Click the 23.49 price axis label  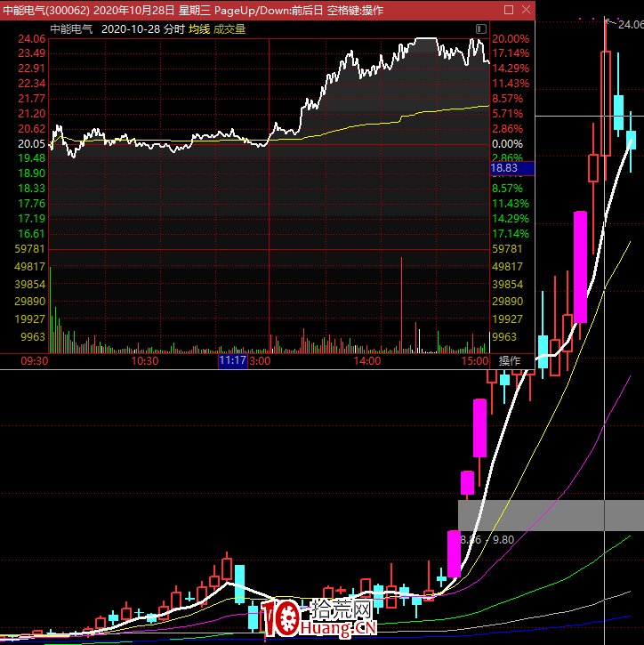[x=32, y=53]
